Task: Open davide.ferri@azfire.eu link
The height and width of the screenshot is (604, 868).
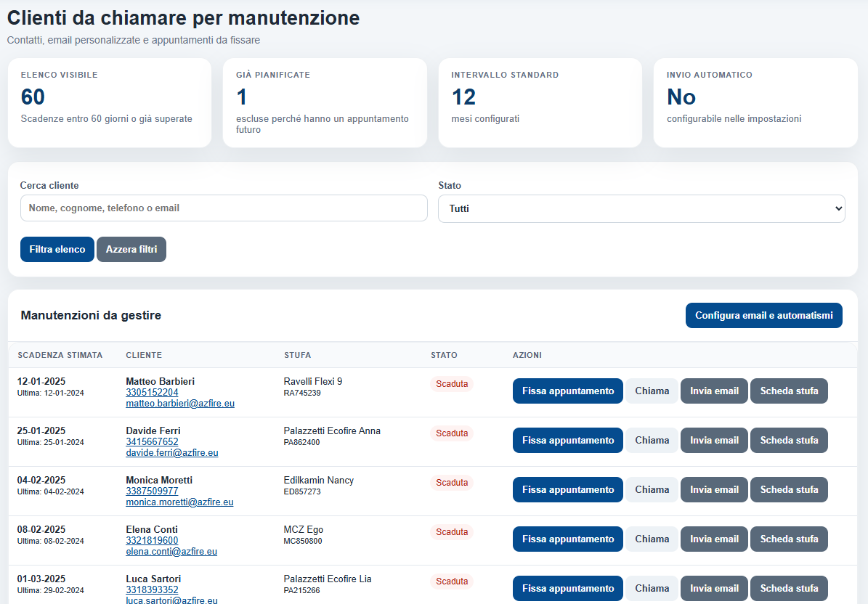Action: tap(172, 452)
